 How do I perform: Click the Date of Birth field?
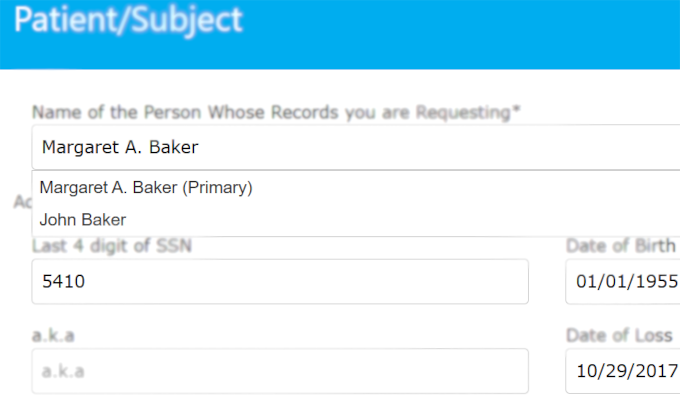[x=622, y=282]
